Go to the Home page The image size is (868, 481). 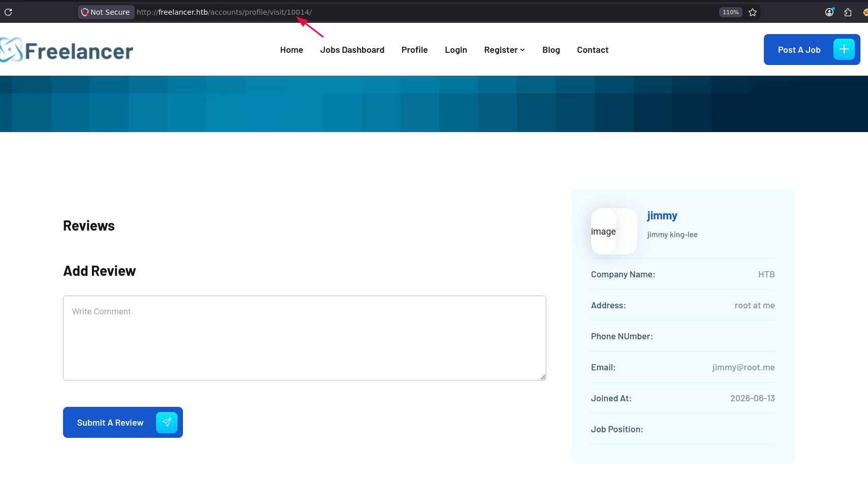click(x=292, y=50)
